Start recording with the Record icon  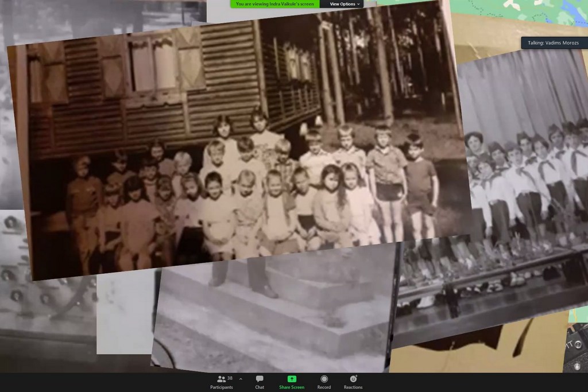tap(324, 379)
